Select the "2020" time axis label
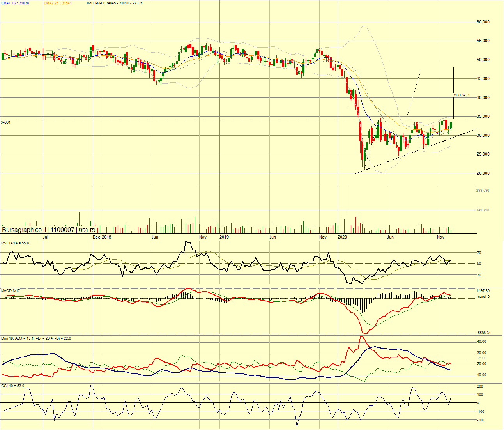 (342, 237)
